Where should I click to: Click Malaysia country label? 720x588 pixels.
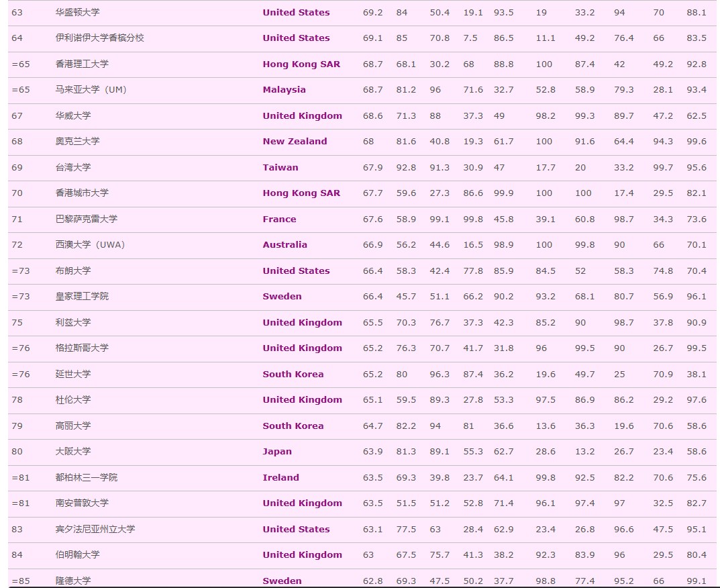click(285, 89)
